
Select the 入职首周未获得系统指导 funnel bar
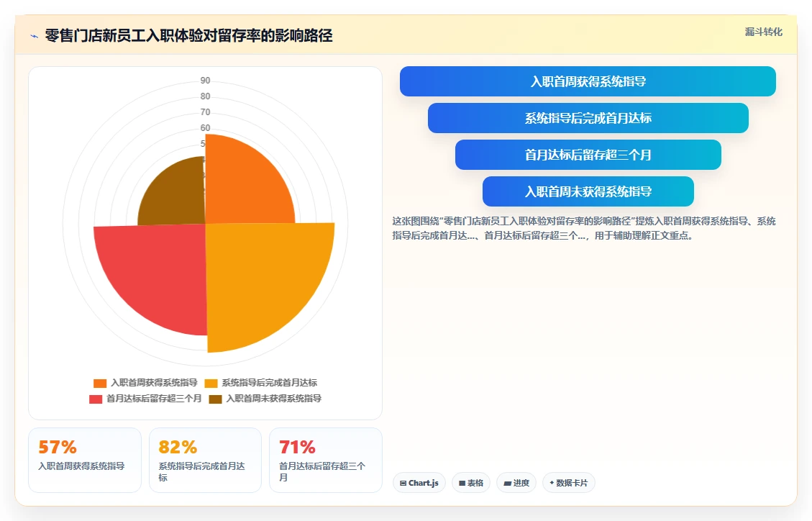[588, 191]
